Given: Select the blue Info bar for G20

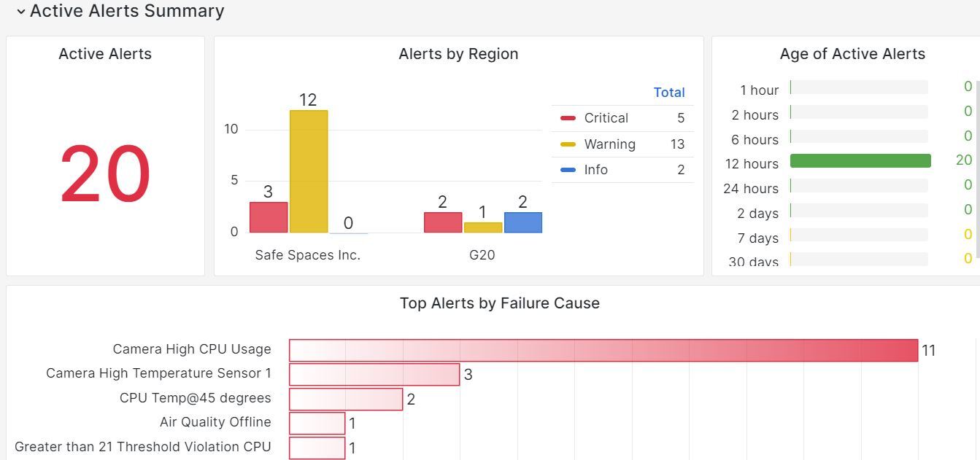Looking at the screenshot, I should (522, 222).
